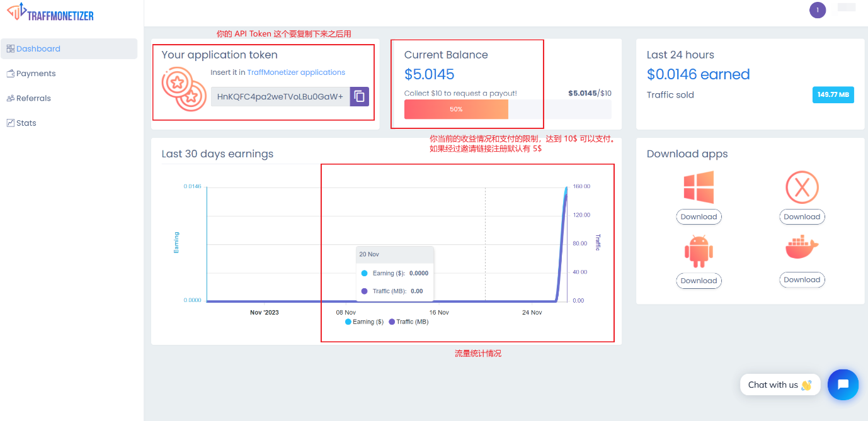Toggle the Traffic (MB) legend series
Viewport: 868px width, 421px height.
(x=409, y=322)
